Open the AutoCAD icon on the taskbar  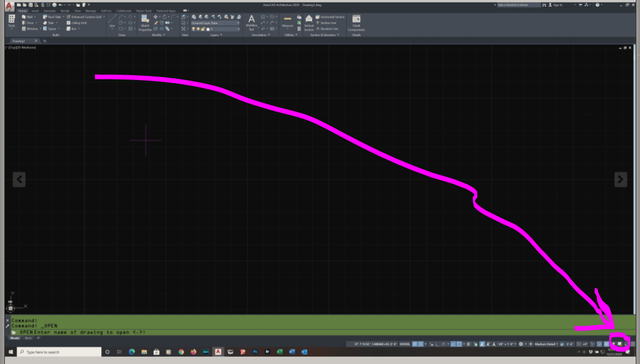[219, 352]
